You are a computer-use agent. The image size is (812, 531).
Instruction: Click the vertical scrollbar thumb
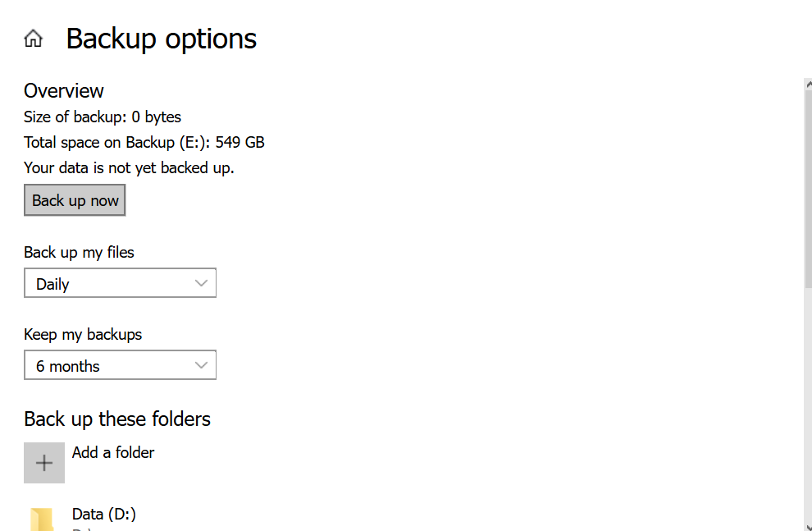click(x=808, y=189)
